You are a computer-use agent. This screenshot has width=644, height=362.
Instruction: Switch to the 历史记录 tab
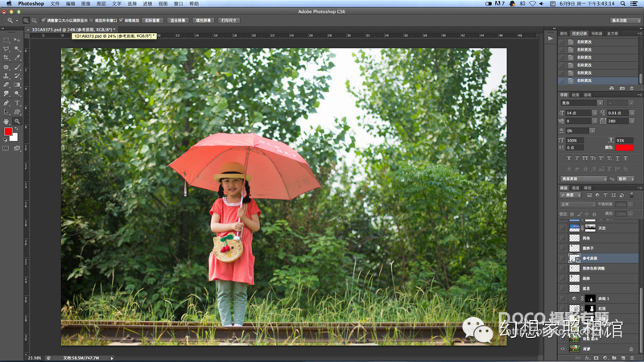click(579, 34)
